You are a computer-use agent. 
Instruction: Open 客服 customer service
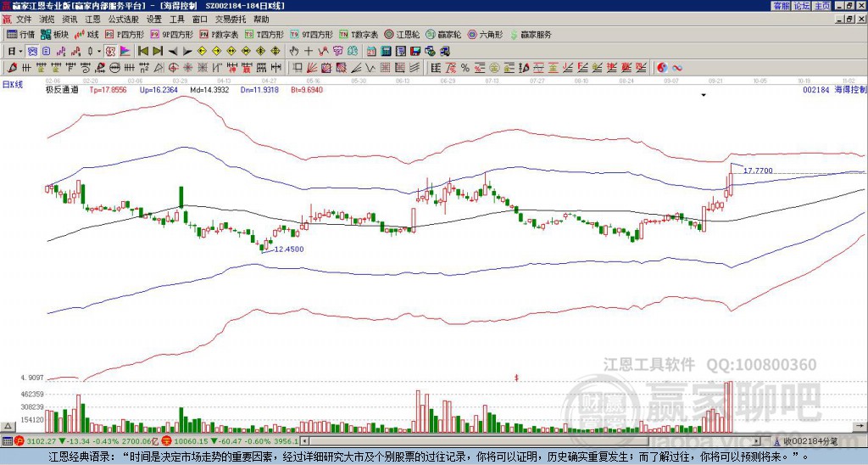coord(782,6)
